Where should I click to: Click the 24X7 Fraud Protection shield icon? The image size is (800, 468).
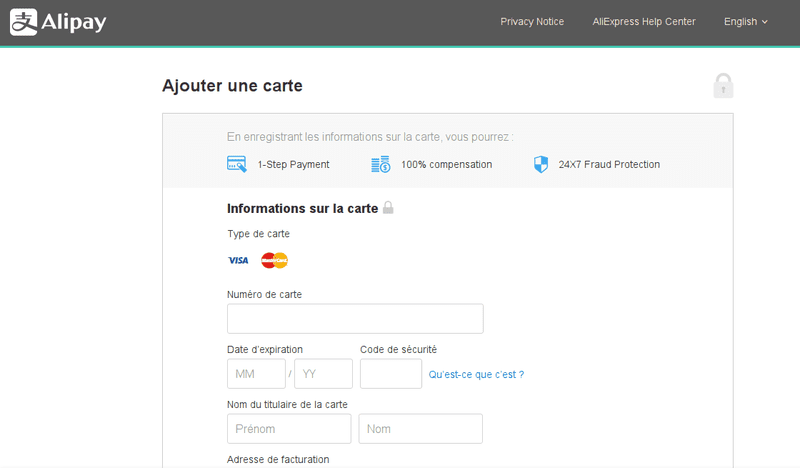[x=541, y=164]
